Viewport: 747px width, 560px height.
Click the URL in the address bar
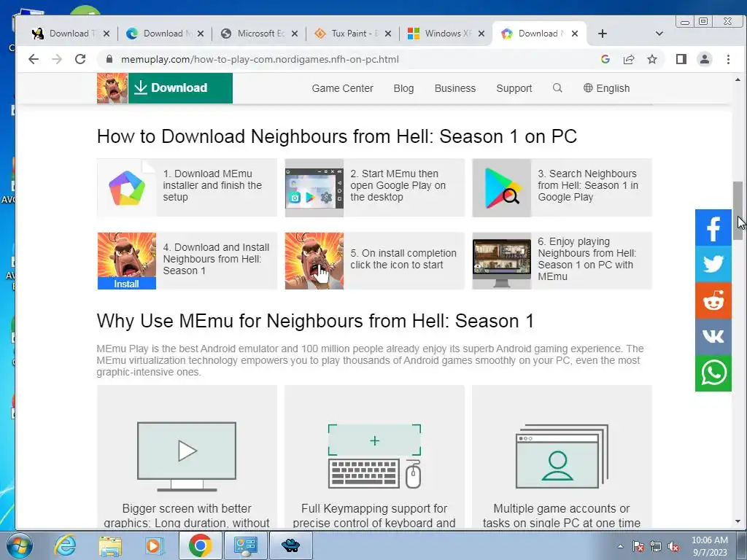click(260, 59)
